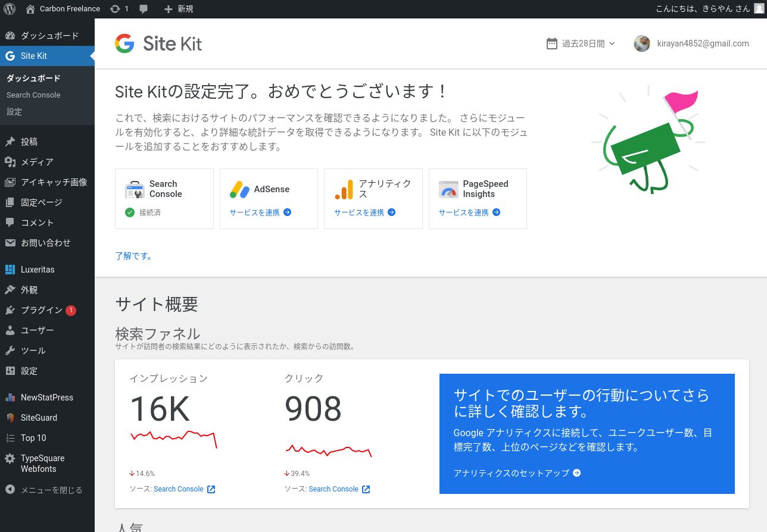Click the profile photo next to kirayan4852@gmail.com
Viewport: 767px width, 532px height.
[642, 43]
